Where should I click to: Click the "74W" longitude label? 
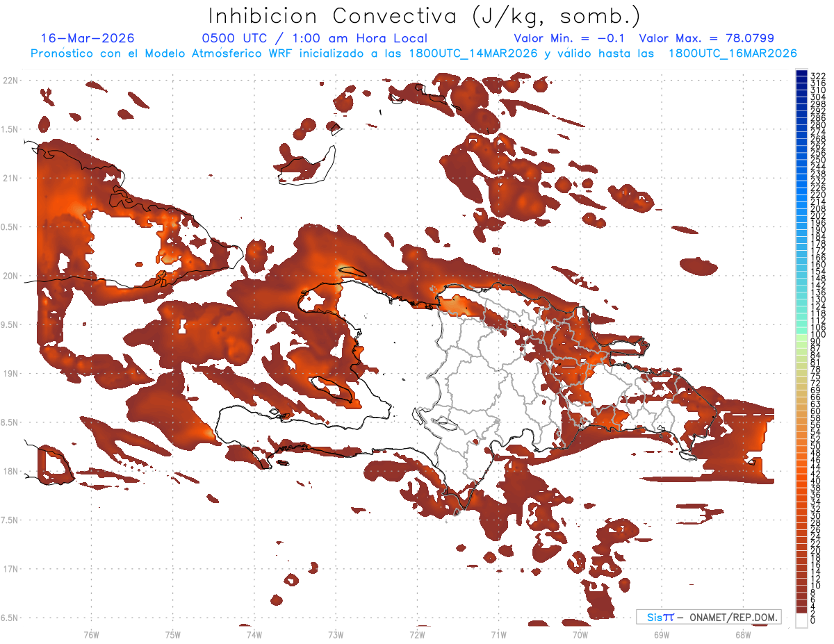(254, 634)
